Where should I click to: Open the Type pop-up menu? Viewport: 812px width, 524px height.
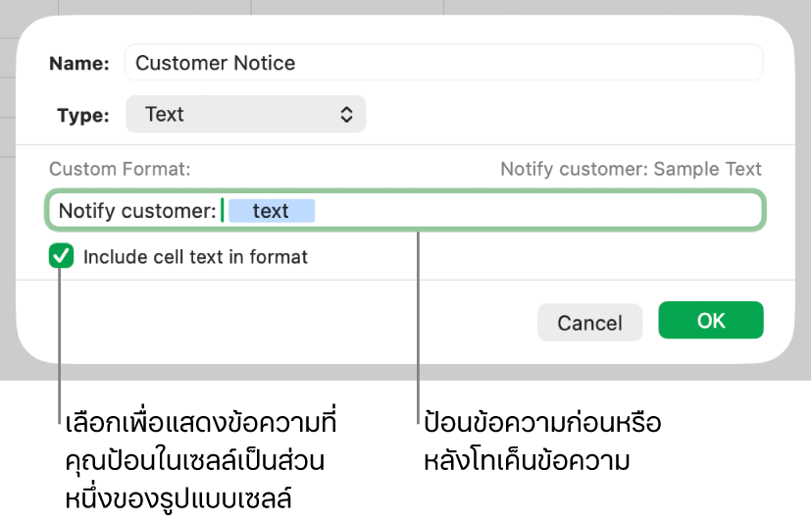tap(245, 114)
